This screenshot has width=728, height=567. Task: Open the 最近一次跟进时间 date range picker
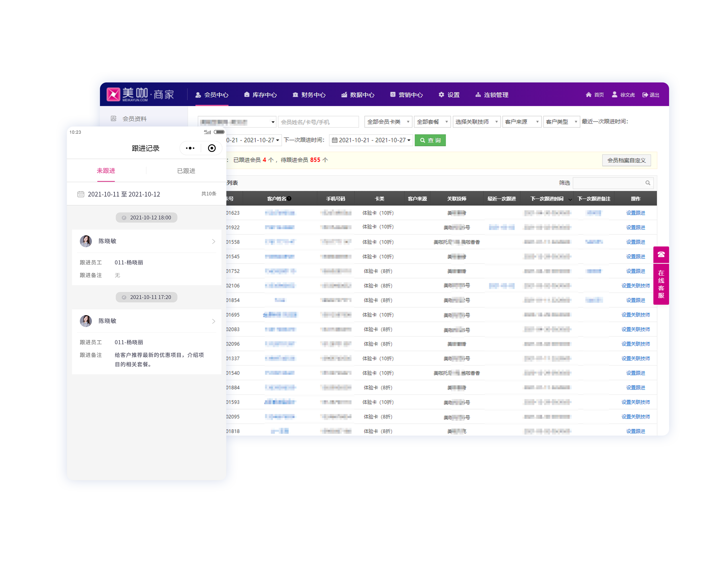coord(253,140)
